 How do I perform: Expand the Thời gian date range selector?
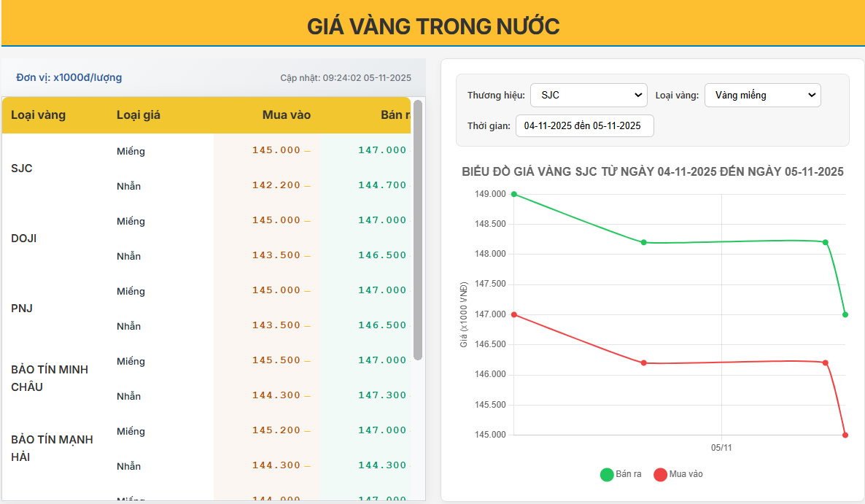tap(583, 125)
